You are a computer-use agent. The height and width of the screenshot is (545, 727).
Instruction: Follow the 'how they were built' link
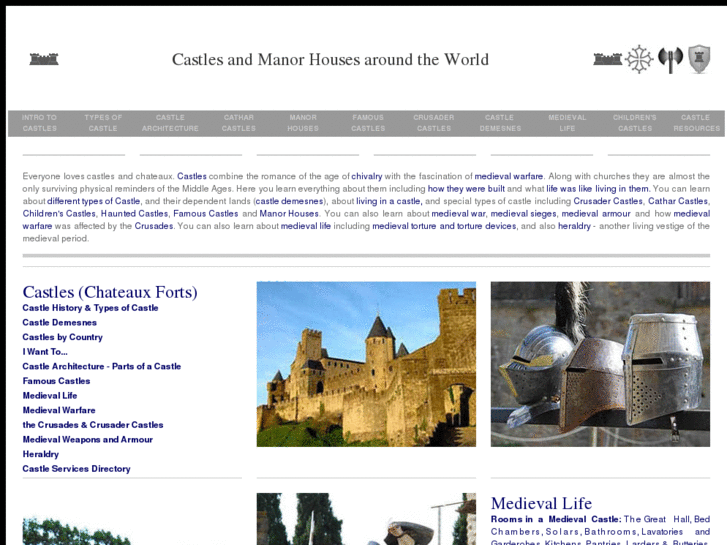[x=466, y=189]
